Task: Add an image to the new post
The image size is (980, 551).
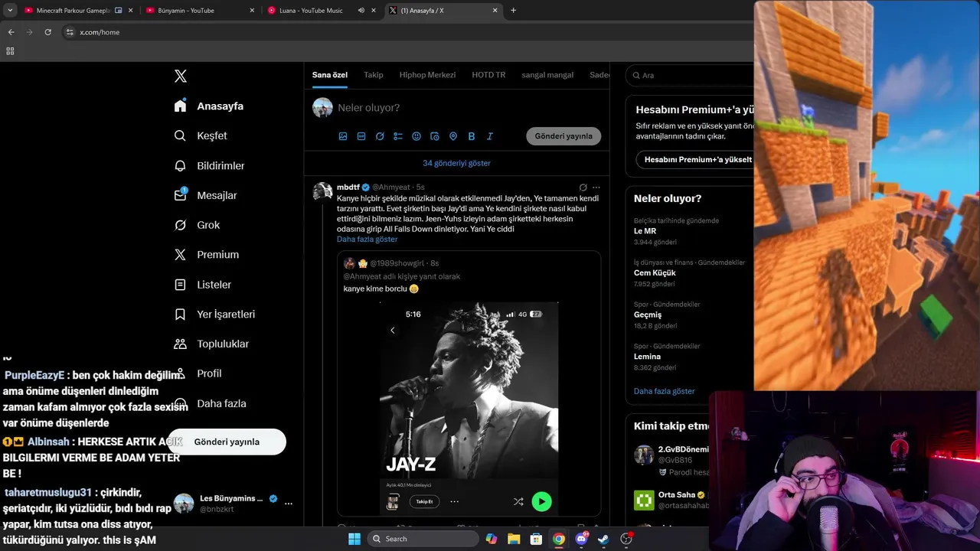Action: (343, 136)
